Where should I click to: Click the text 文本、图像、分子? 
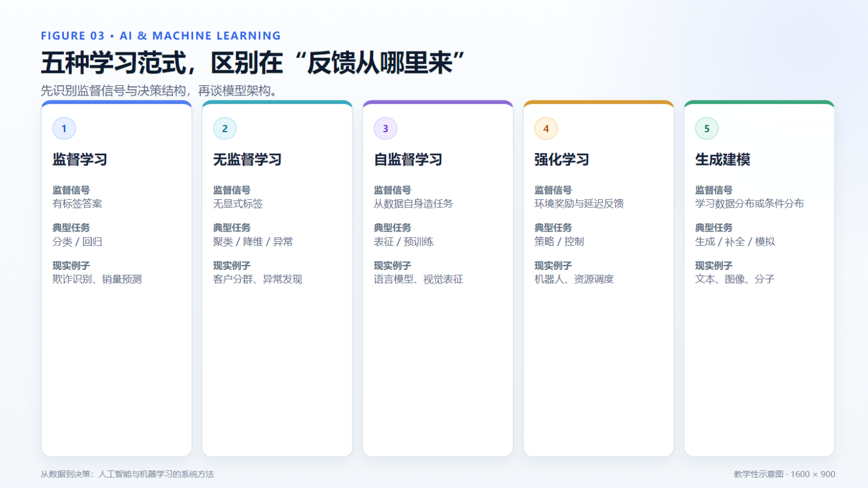point(735,279)
